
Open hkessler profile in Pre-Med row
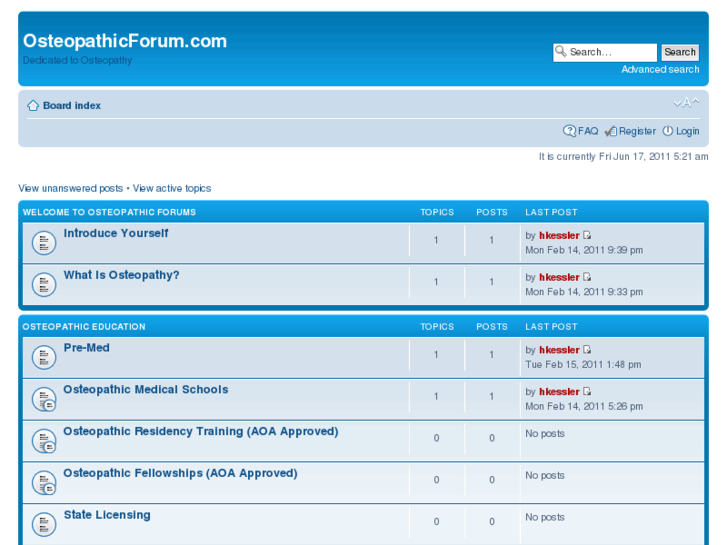tap(559, 350)
